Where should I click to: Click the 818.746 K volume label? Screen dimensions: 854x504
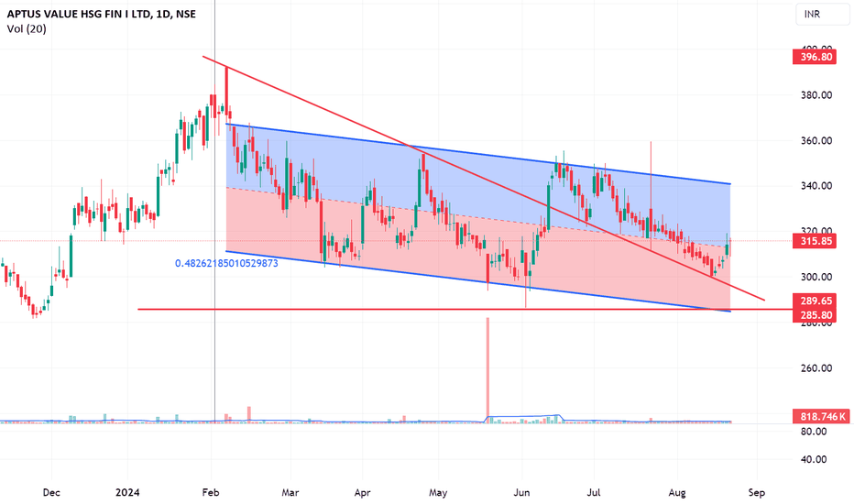821,416
